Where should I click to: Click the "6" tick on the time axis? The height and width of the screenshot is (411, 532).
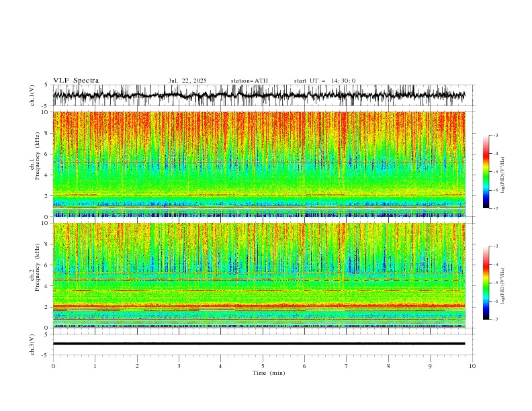click(304, 366)
